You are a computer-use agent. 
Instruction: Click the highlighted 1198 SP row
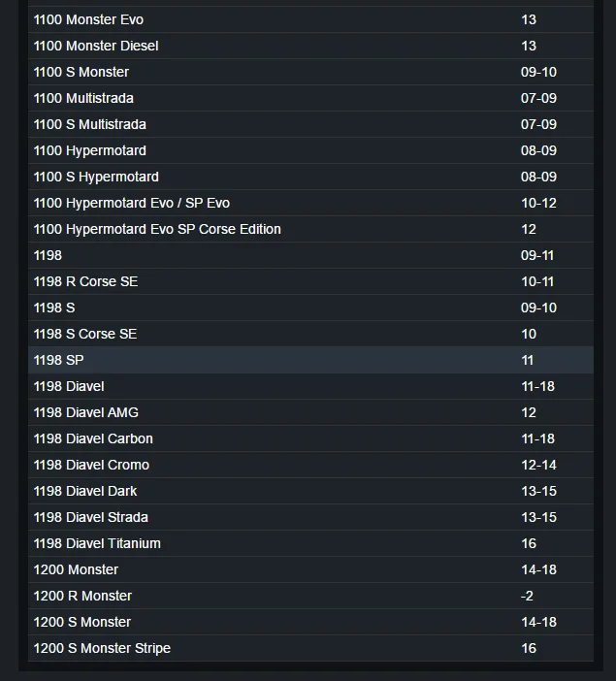click(59, 360)
